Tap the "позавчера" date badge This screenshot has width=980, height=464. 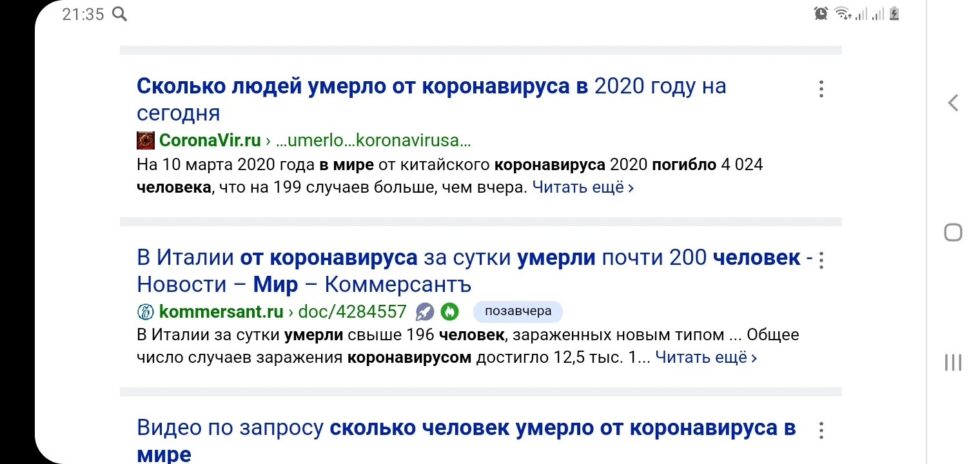click(518, 312)
